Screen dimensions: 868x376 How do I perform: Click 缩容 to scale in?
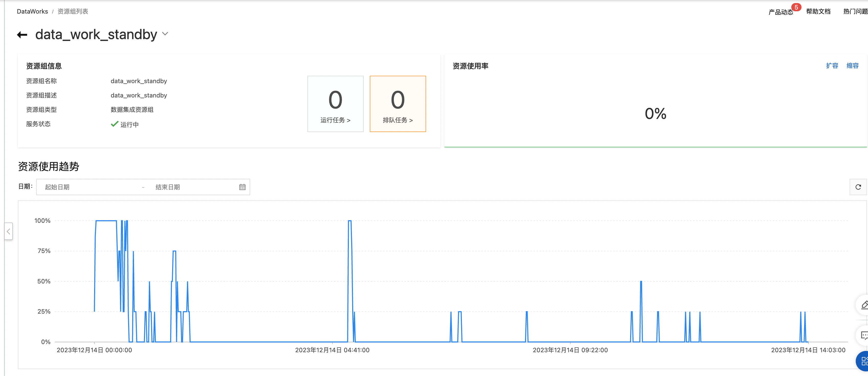[852, 66]
